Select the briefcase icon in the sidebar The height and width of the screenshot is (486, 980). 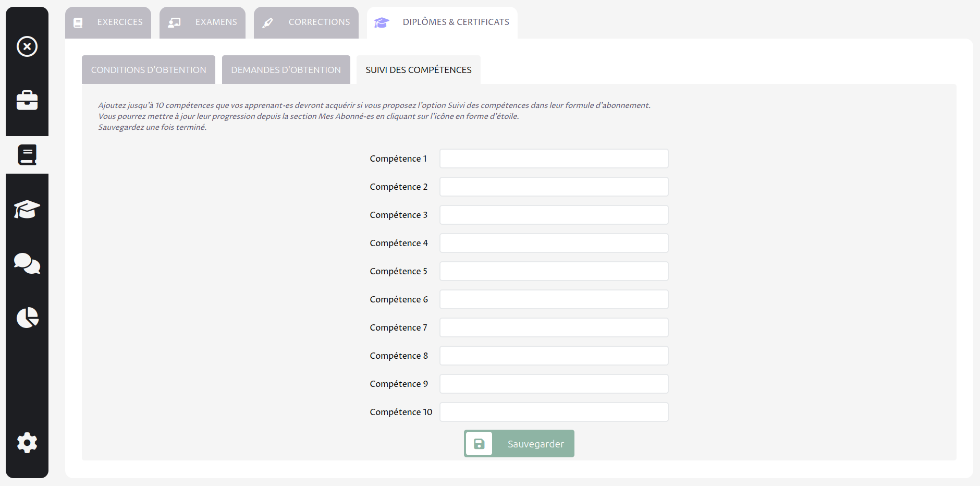point(27,100)
